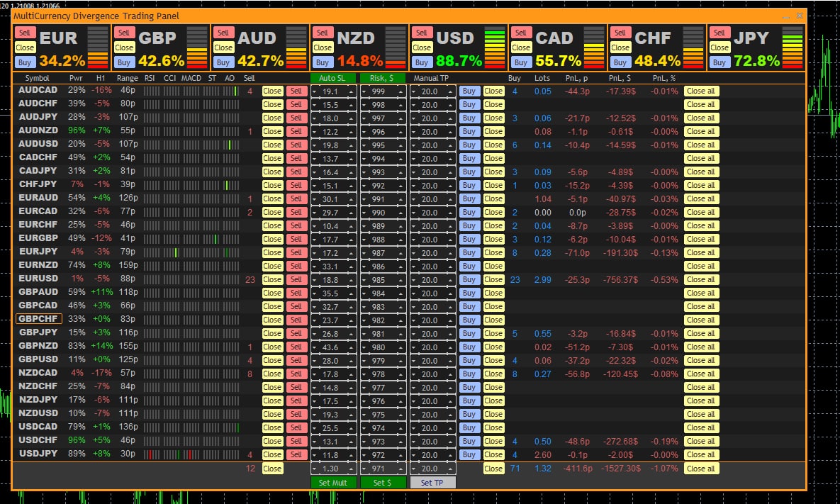Click the JPY currency Buy button

[x=719, y=62]
